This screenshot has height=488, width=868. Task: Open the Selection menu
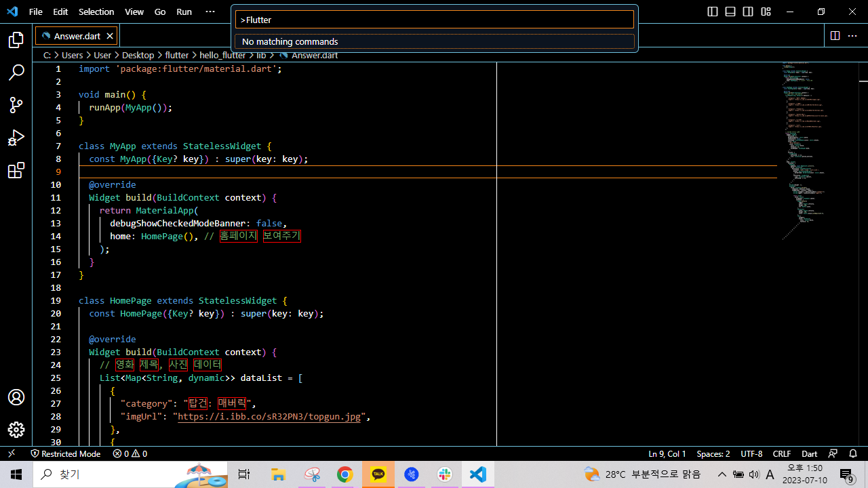coord(96,12)
